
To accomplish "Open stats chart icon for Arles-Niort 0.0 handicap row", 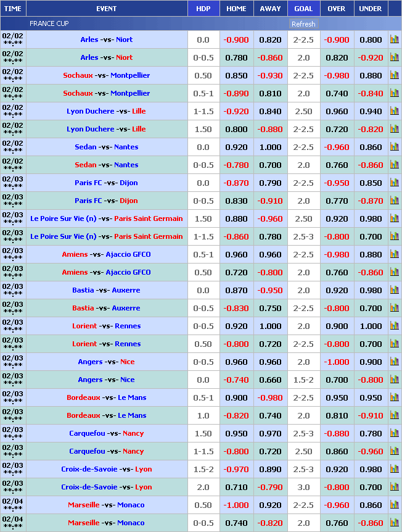I will 394,39.
